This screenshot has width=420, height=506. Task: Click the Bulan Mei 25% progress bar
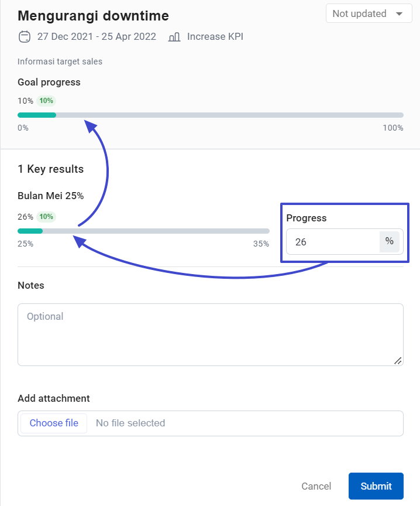[x=143, y=231]
